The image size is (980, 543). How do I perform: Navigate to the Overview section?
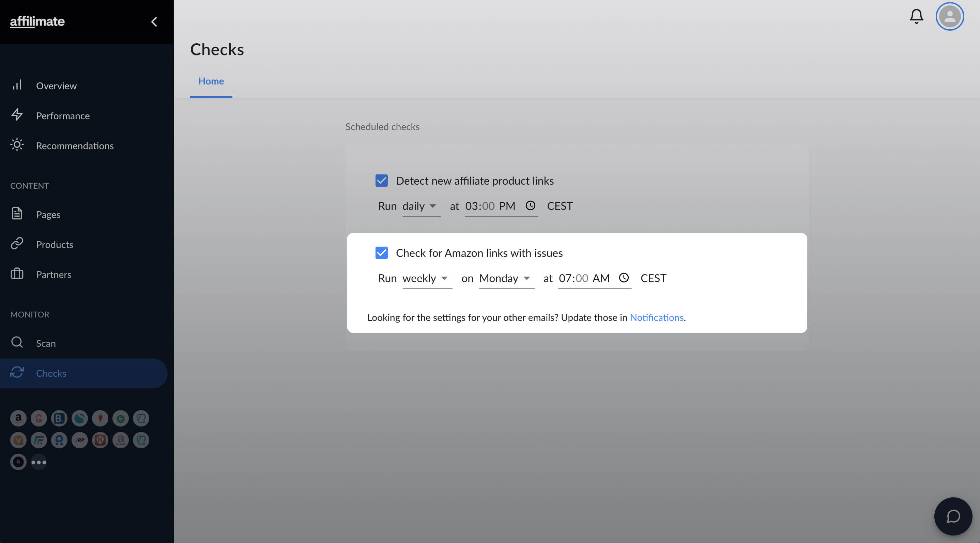[57, 86]
